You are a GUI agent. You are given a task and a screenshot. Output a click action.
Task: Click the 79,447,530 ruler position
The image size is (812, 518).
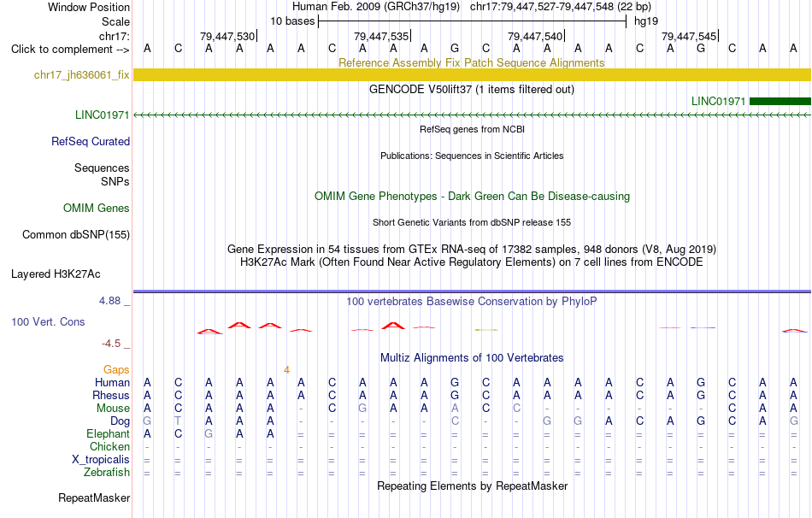pos(227,36)
